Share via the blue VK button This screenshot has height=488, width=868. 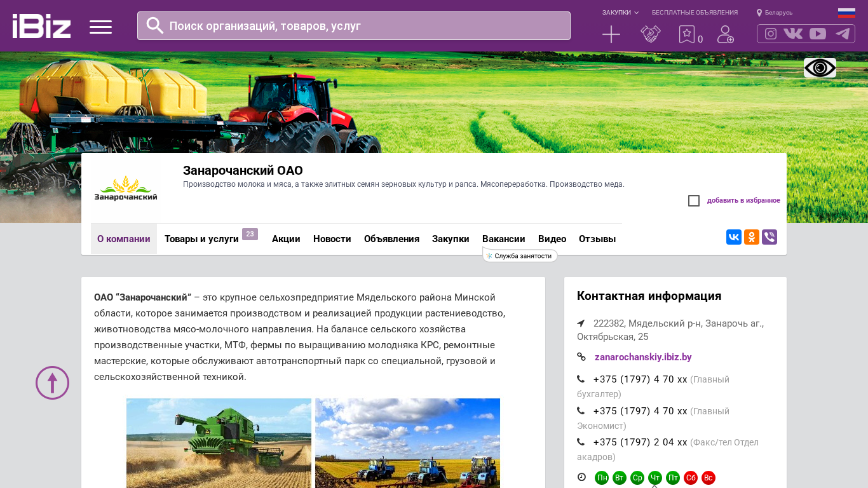click(734, 237)
